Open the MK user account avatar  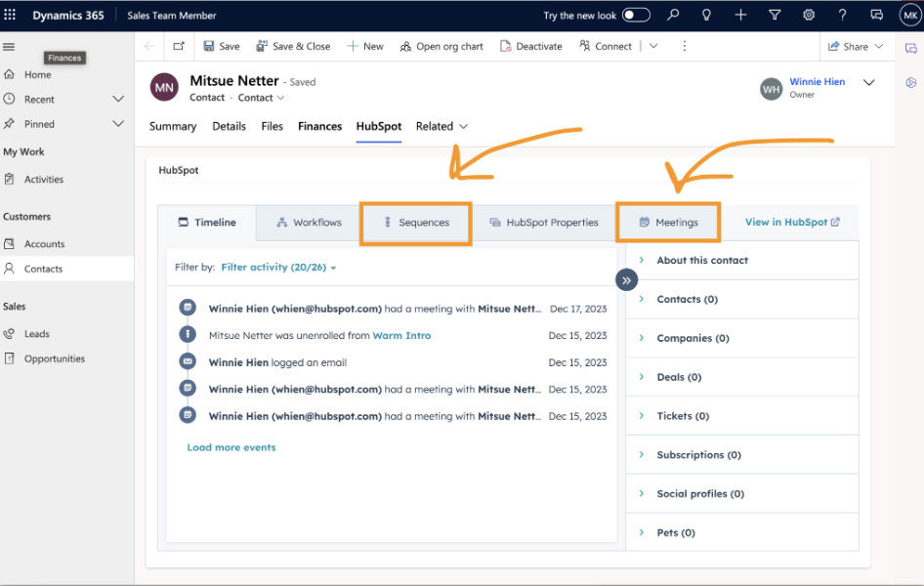click(x=910, y=16)
